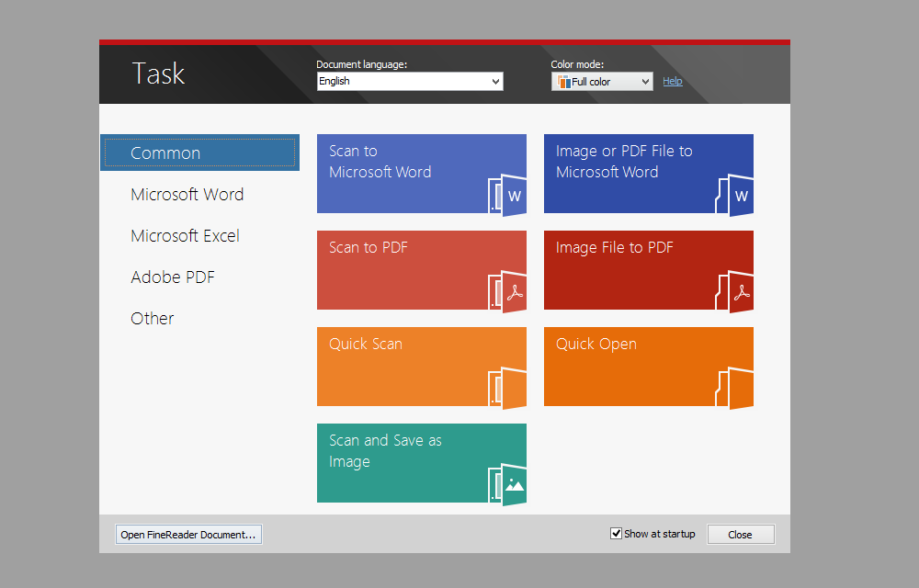Viewport: 919px width, 588px height.
Task: Select the Common task category
Action: point(199,153)
